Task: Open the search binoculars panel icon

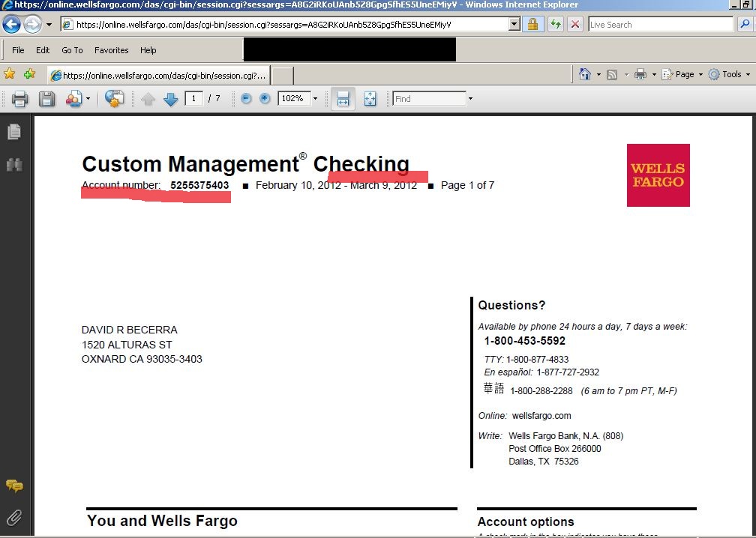Action: [x=14, y=165]
